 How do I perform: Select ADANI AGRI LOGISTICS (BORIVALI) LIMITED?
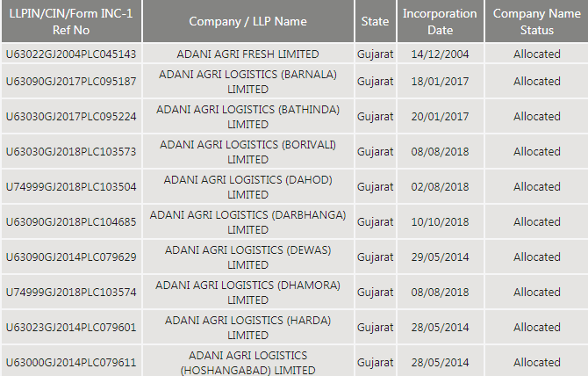pos(247,152)
